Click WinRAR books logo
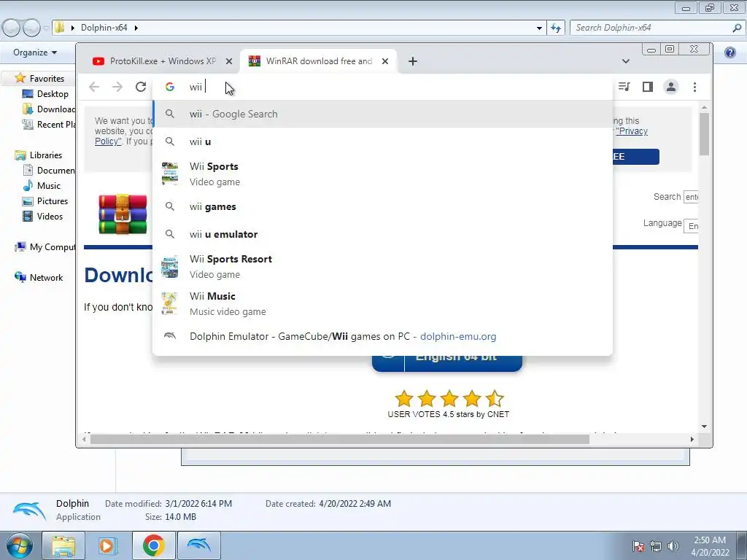747x560 pixels. [123, 214]
